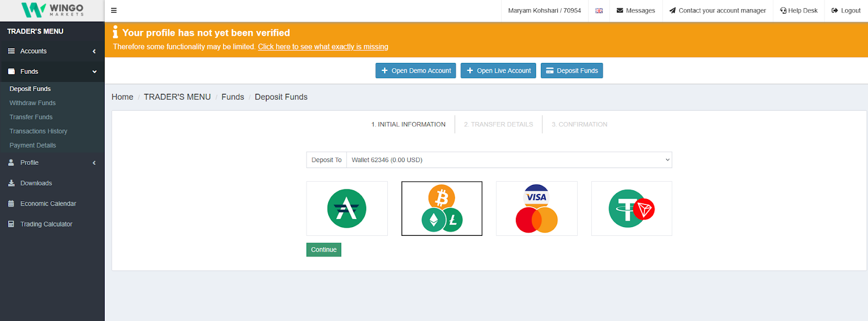Open the Help Desk
868x321 pixels.
pyautogui.click(x=799, y=11)
